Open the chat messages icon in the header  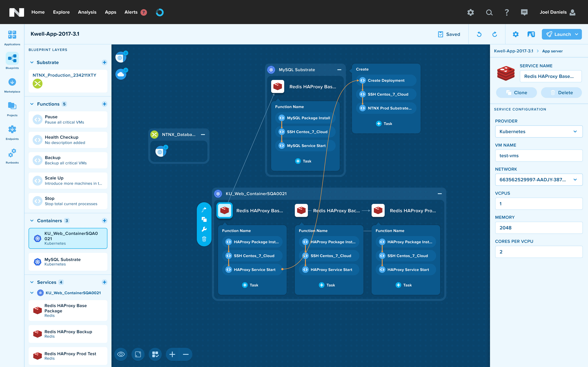click(x=524, y=12)
